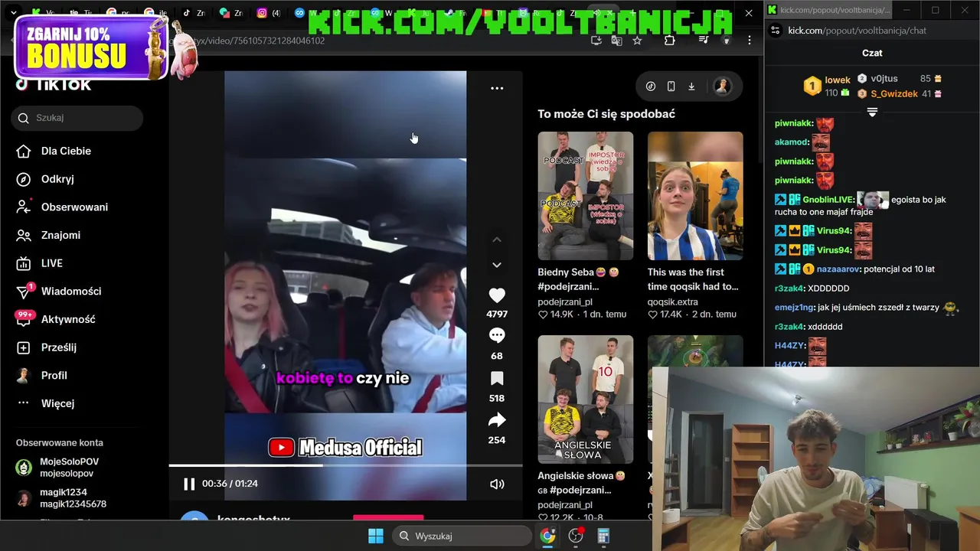Click the Chrome install app icon
Image resolution: width=980 pixels, height=551 pixels.
596,41
